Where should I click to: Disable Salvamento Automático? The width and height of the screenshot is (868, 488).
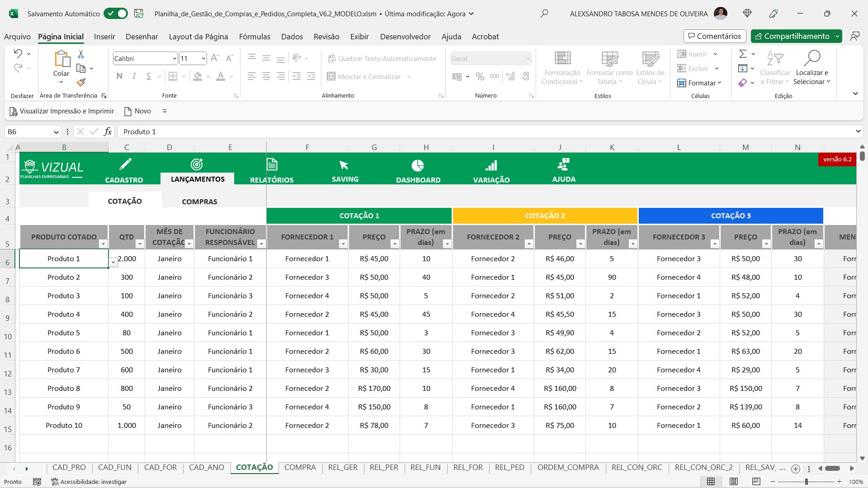pos(116,14)
